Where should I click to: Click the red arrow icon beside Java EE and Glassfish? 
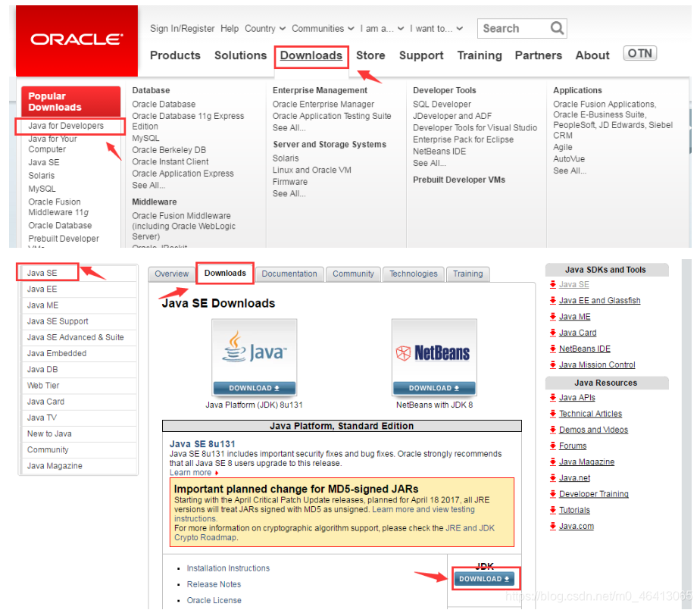(x=553, y=300)
